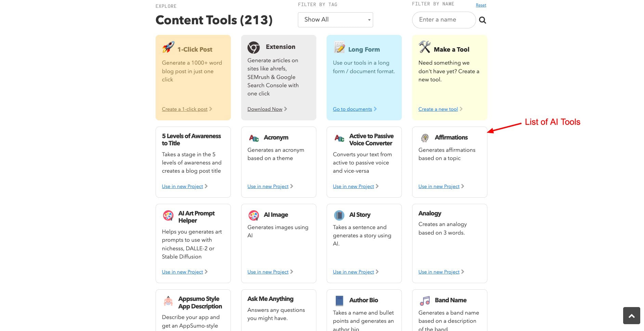This screenshot has width=644, height=331.
Task: Click Use in new Project under AI Image
Action: (268, 272)
